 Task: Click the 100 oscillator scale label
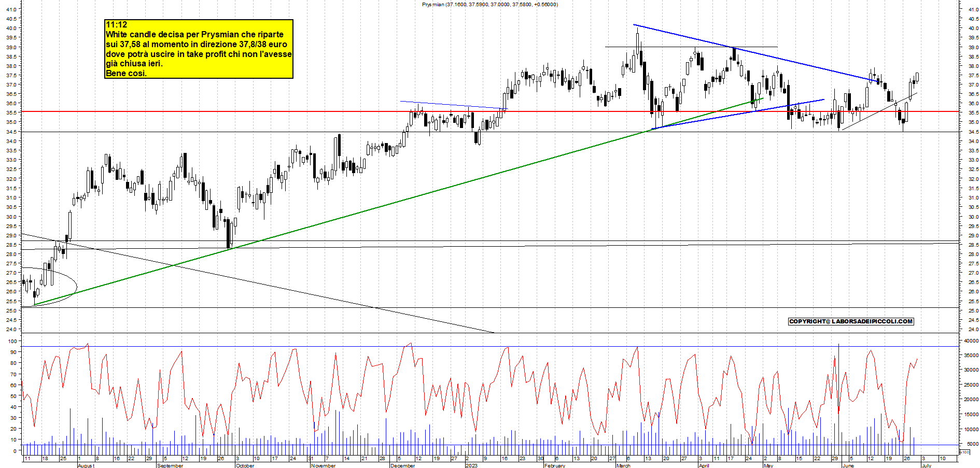point(12,341)
